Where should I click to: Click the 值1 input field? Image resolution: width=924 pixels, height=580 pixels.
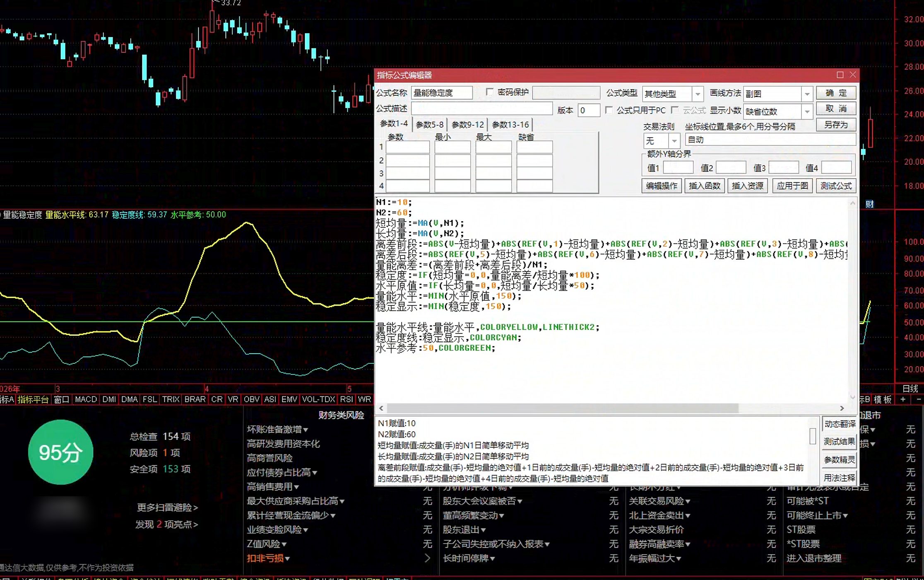click(x=678, y=167)
